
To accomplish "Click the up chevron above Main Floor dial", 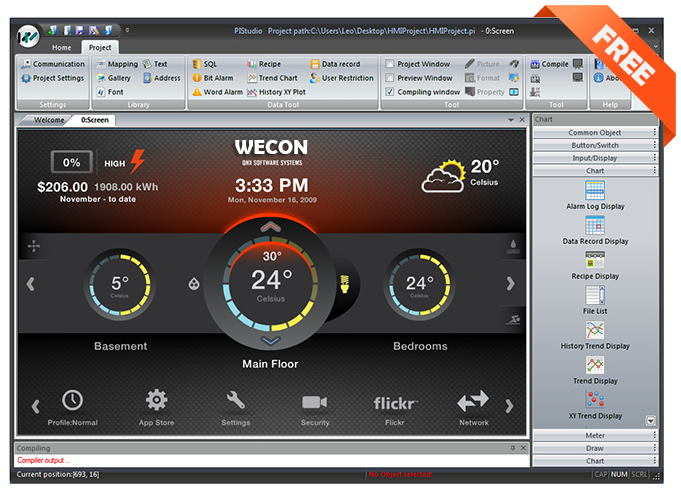I will 271,226.
